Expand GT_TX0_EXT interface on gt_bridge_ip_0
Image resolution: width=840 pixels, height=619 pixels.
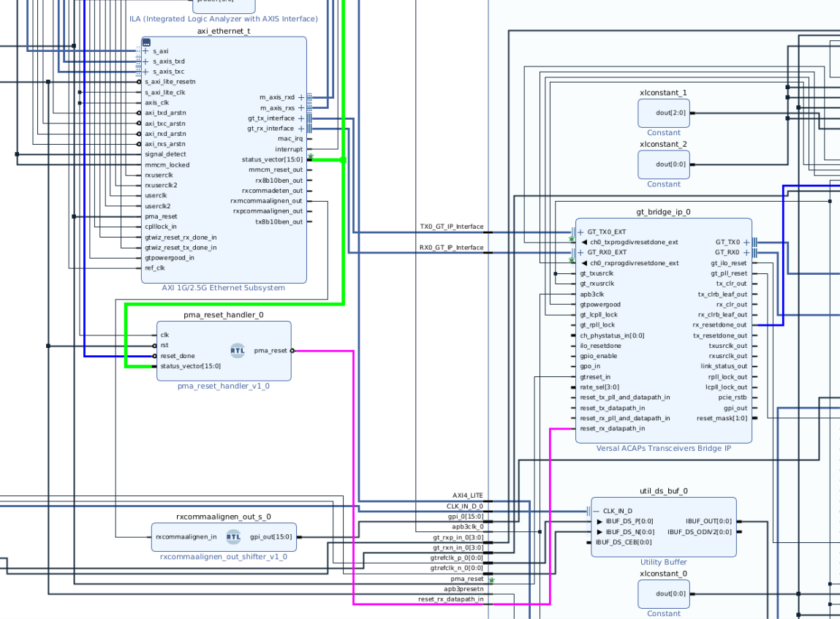tap(581, 232)
